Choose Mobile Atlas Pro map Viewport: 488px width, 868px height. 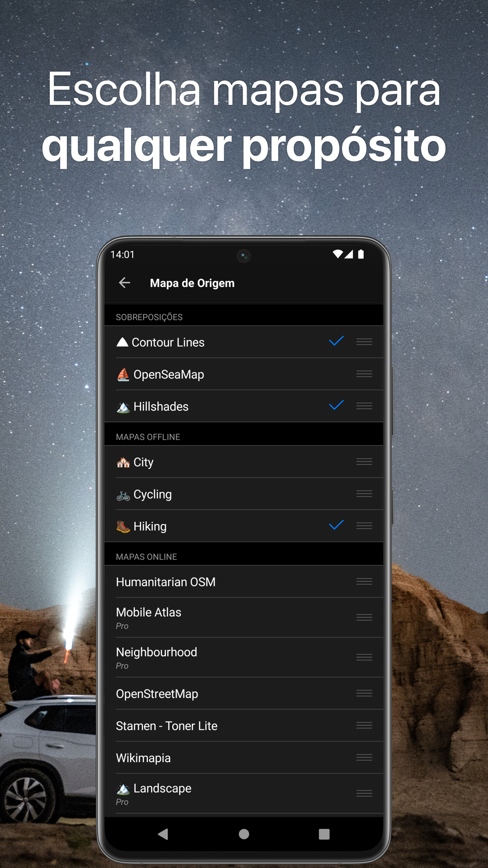244,618
